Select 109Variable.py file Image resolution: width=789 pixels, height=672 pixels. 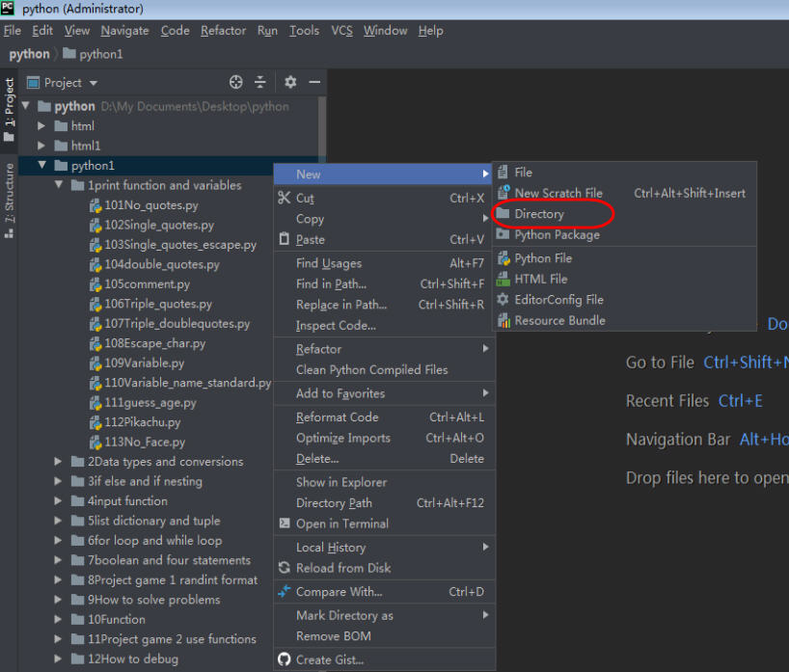(144, 363)
